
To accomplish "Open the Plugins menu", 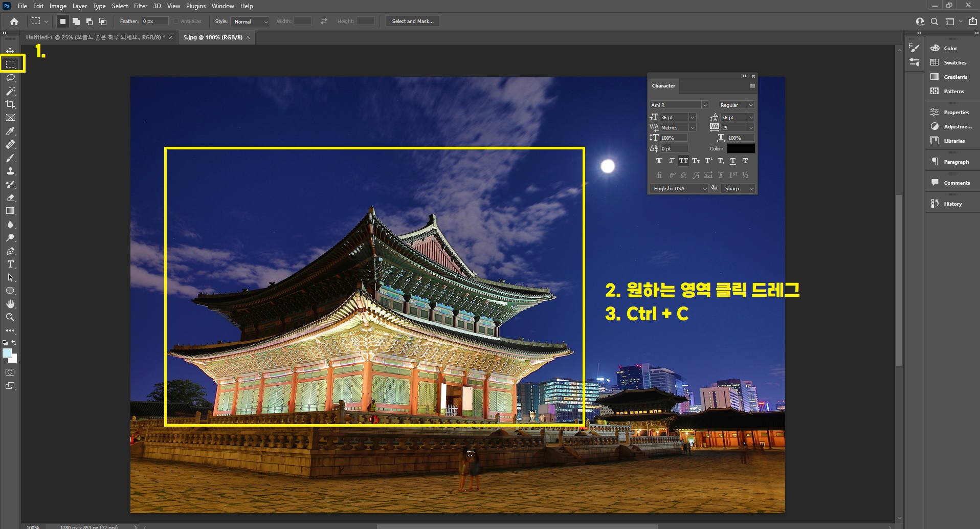I will 195,6.
